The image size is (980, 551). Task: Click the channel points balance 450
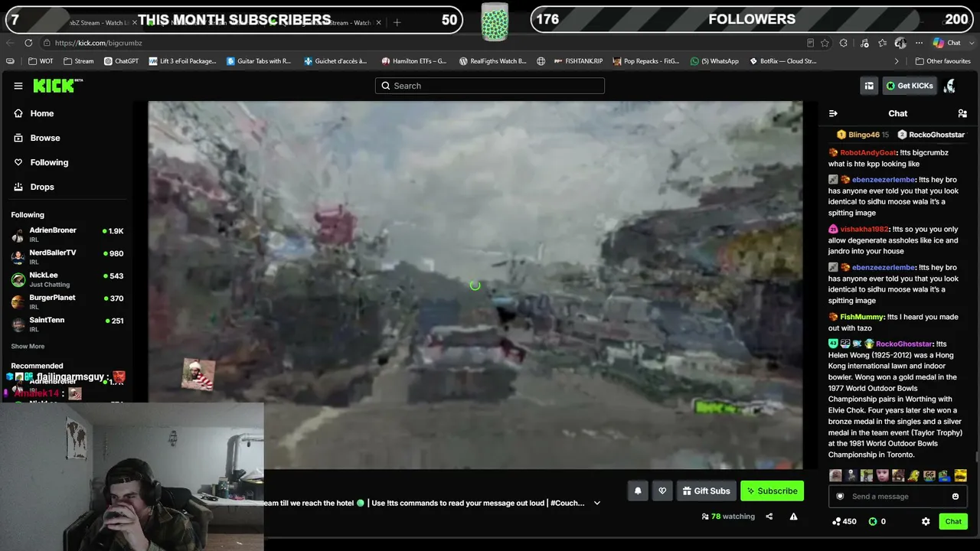pyautogui.click(x=844, y=521)
